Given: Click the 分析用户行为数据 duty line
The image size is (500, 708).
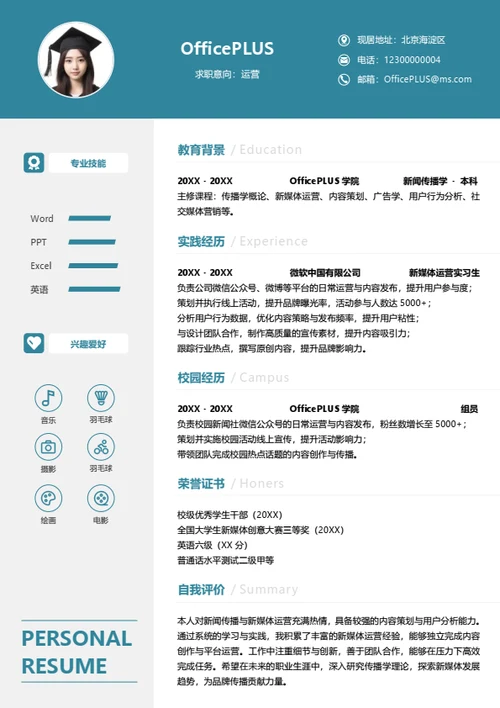Looking at the screenshot, I should 298,318.
